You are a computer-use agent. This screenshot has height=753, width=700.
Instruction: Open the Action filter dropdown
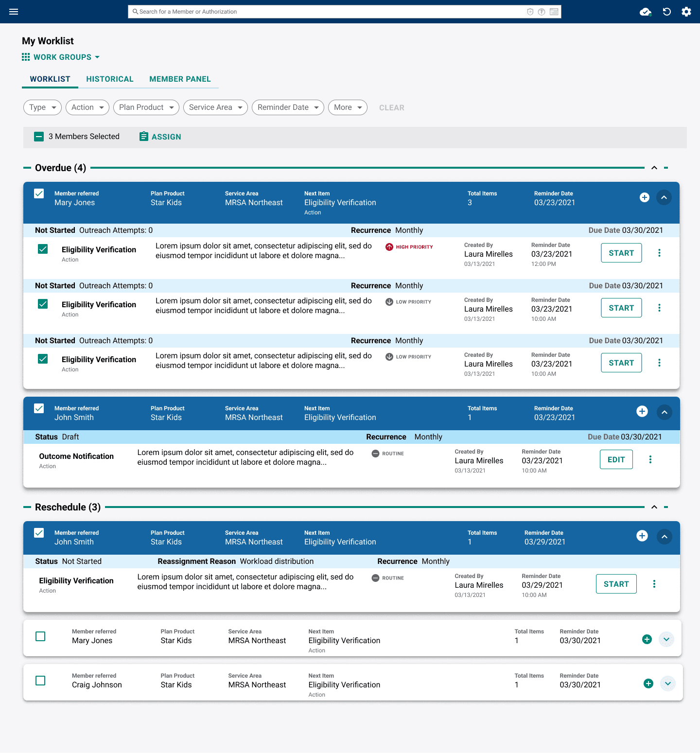click(x=87, y=107)
